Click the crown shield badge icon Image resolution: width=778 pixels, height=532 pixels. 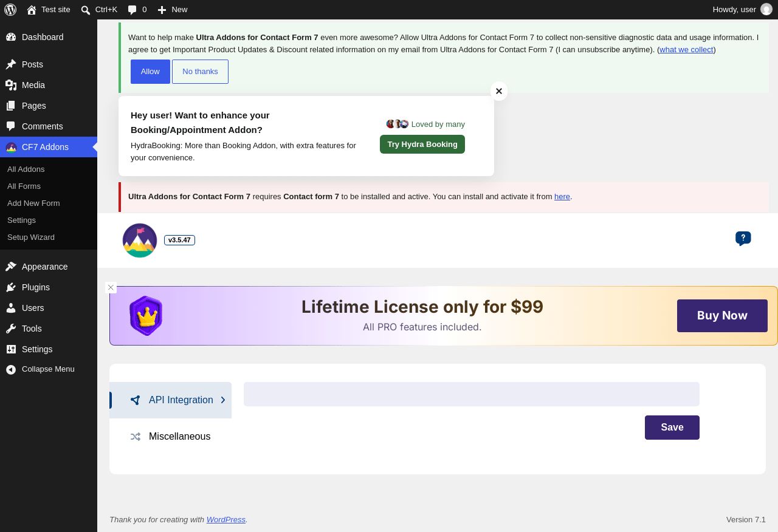(146, 316)
